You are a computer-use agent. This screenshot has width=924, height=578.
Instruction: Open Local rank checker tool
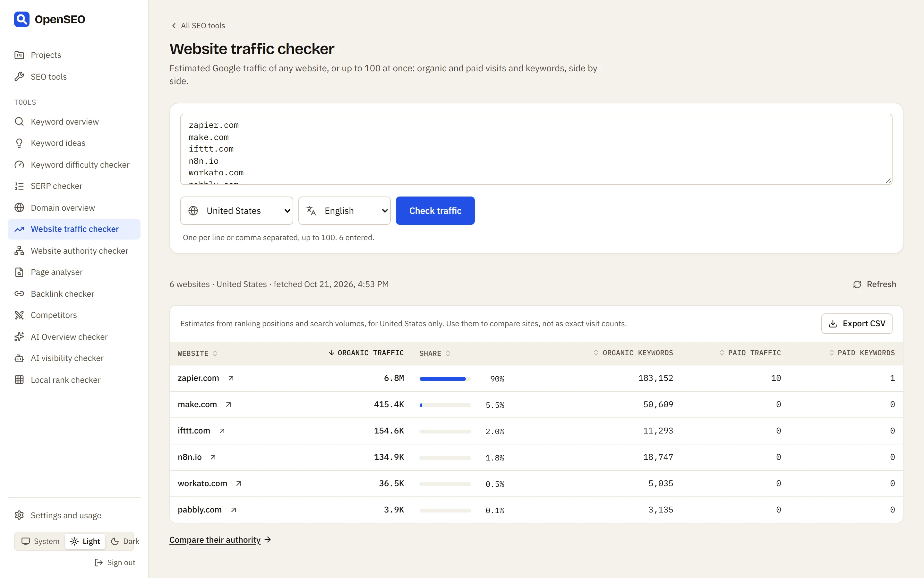click(x=74, y=380)
